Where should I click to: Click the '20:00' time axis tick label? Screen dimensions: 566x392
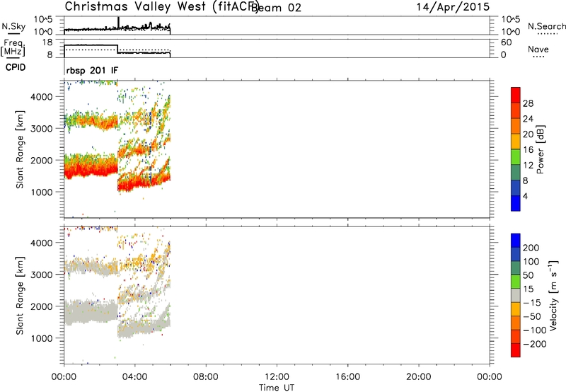coord(418,377)
